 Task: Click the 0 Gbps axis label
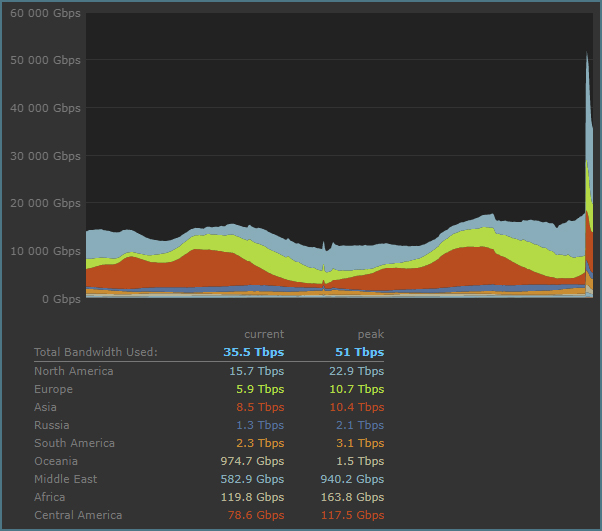(x=61, y=299)
